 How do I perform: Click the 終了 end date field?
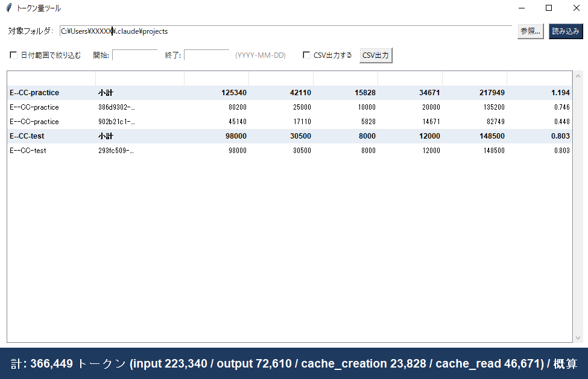coord(207,55)
